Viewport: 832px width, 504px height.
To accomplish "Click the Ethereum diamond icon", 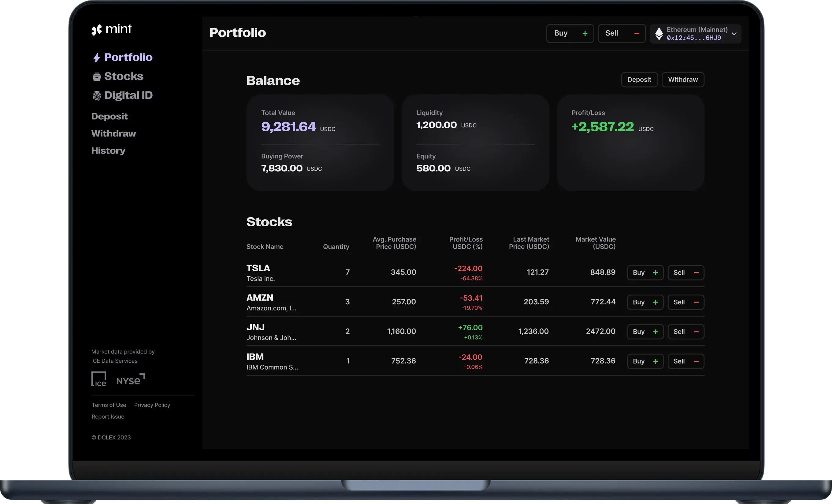I will pyautogui.click(x=659, y=34).
